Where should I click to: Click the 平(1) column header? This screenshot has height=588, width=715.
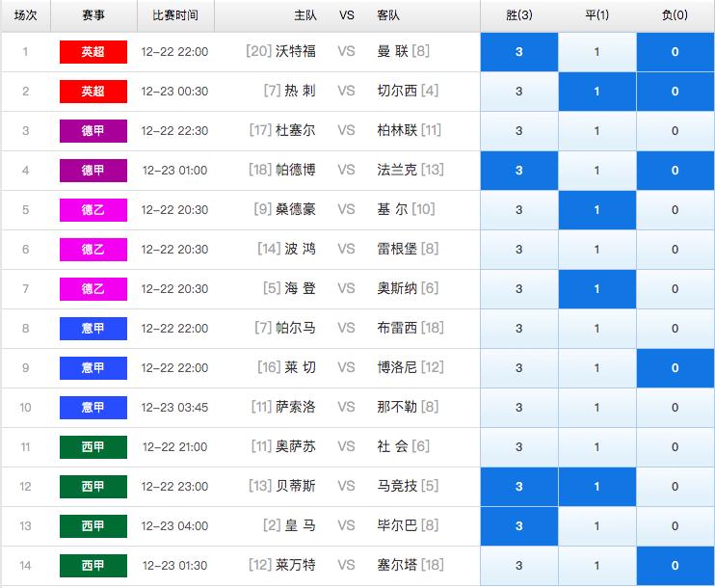(596, 15)
